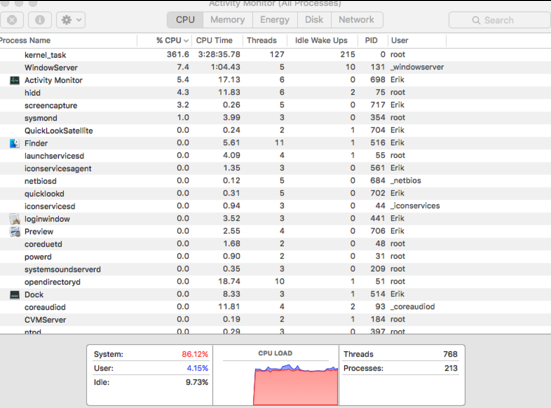This screenshot has height=408, width=551.
Task: Select the sysmond process
Action: tap(41, 118)
